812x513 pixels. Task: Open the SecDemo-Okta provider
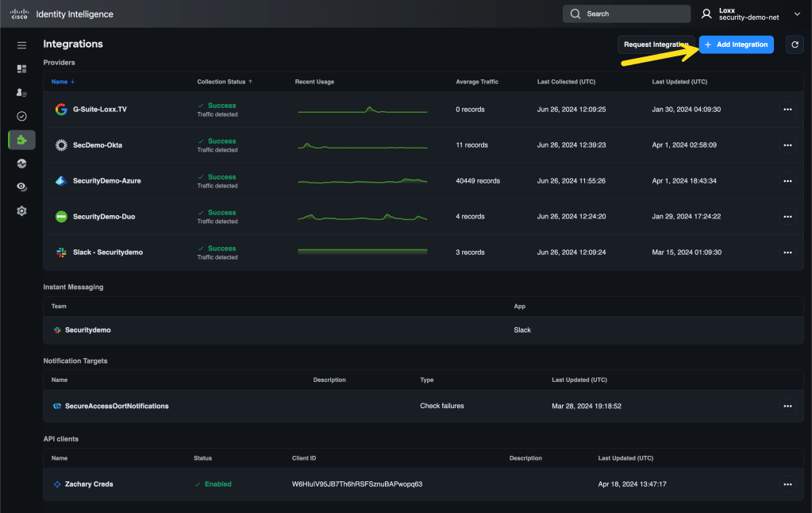point(97,145)
